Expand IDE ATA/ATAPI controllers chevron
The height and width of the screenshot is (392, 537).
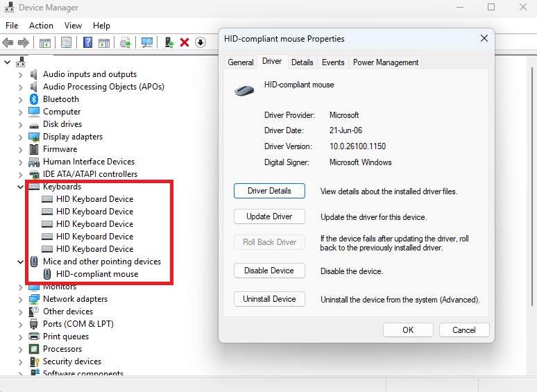point(21,175)
